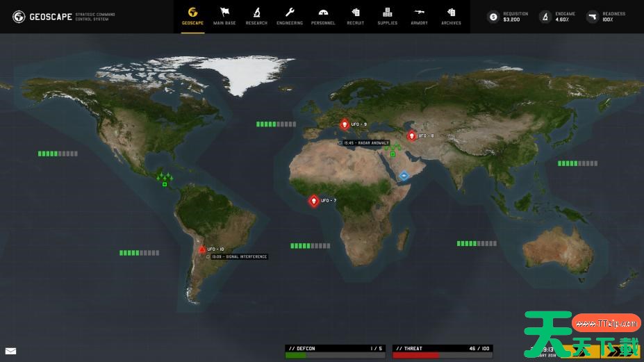The height and width of the screenshot is (362, 644).
Task: Open the Armory rifle icon
Action: point(419,16)
